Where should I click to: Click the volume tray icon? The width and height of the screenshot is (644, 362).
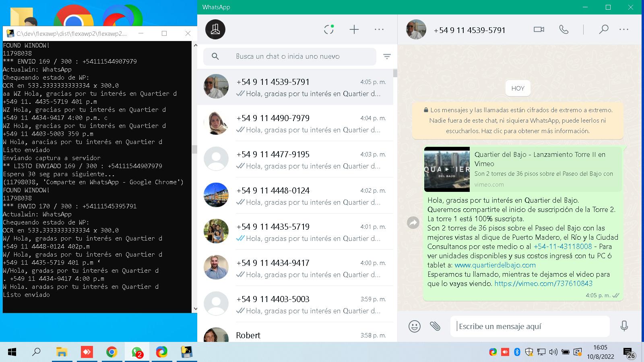(553, 352)
